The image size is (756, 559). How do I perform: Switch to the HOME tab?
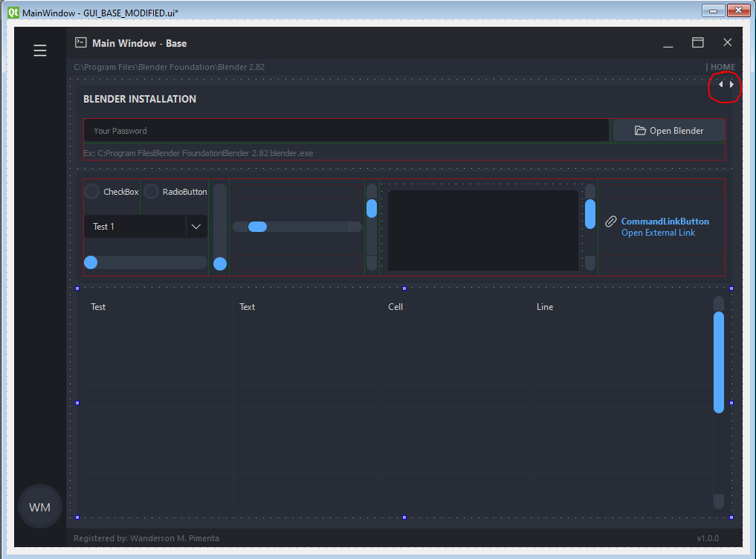point(722,66)
